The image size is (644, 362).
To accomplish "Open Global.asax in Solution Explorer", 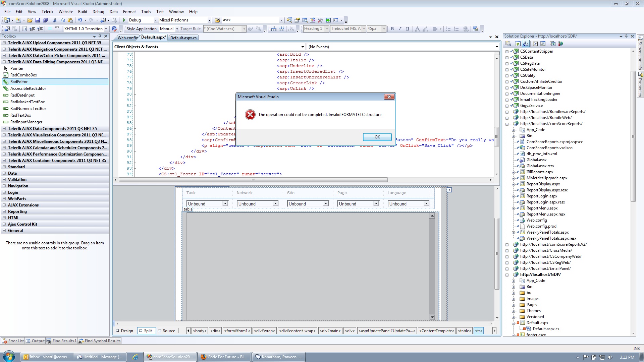I will [x=536, y=160].
